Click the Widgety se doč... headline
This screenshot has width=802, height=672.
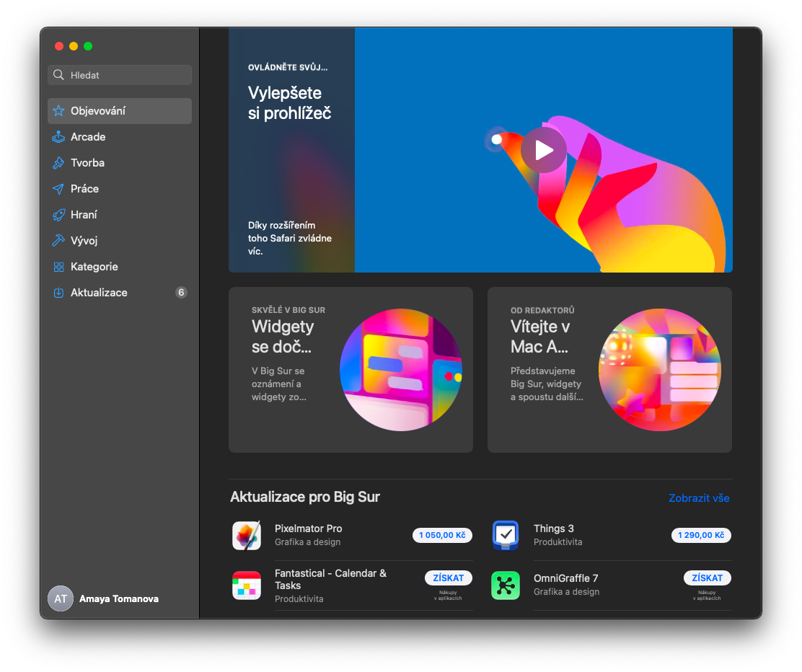(x=282, y=337)
